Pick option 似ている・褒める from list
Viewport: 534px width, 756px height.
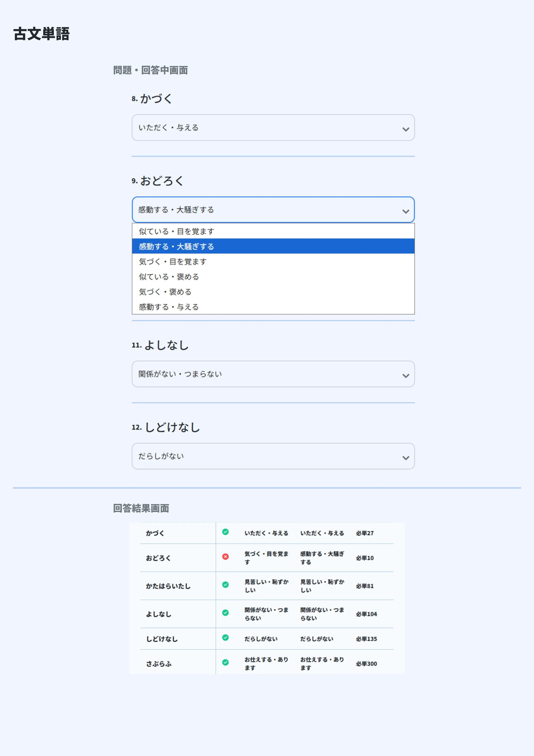pos(169,276)
